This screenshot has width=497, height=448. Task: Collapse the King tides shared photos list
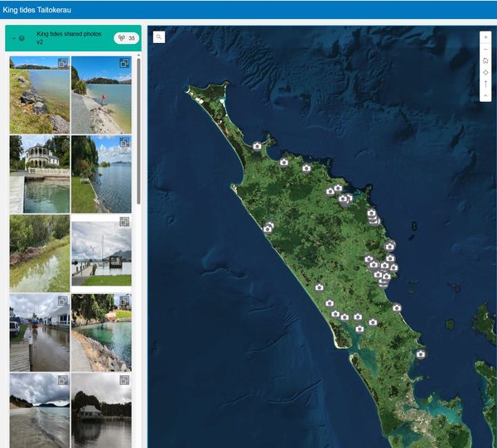click(13, 38)
